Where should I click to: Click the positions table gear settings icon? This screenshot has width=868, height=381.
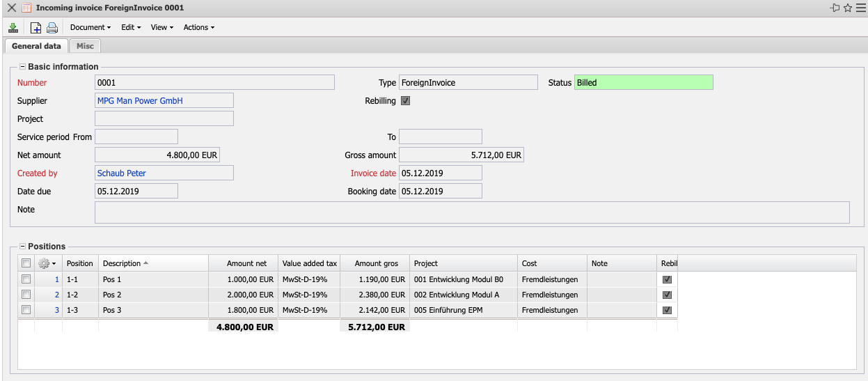[x=46, y=263]
